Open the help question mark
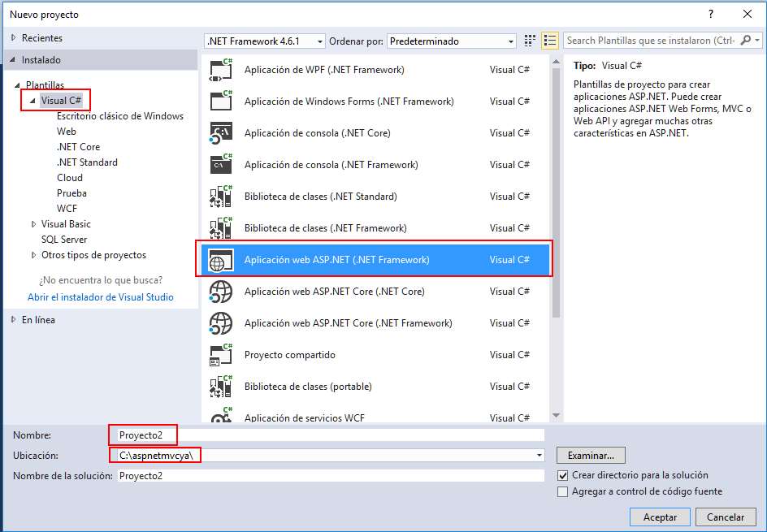This screenshot has height=532, width=767. (711, 14)
